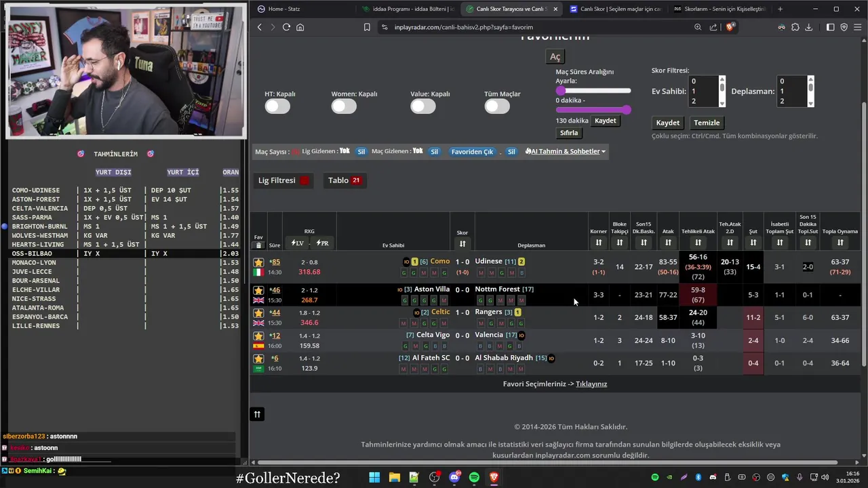Click the Sıfırla button

tap(569, 133)
